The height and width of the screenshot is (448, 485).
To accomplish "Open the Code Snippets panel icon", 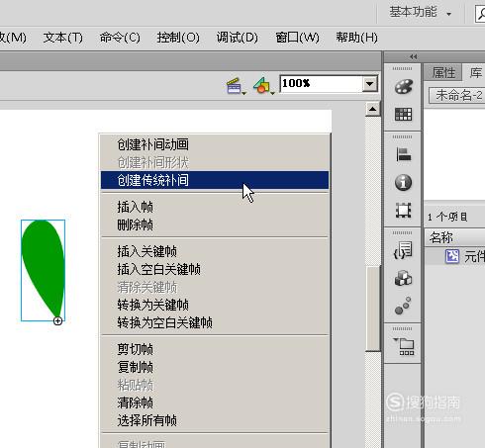I will (403, 250).
